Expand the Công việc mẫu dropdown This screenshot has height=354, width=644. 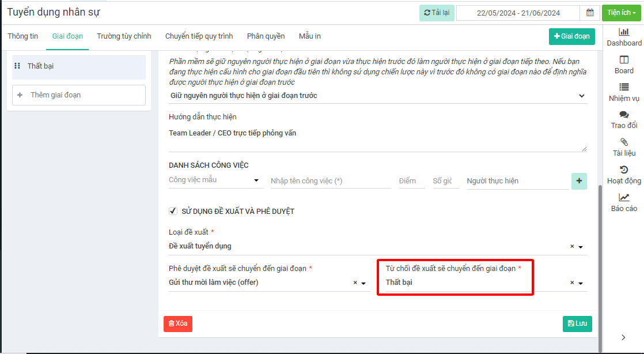click(256, 180)
